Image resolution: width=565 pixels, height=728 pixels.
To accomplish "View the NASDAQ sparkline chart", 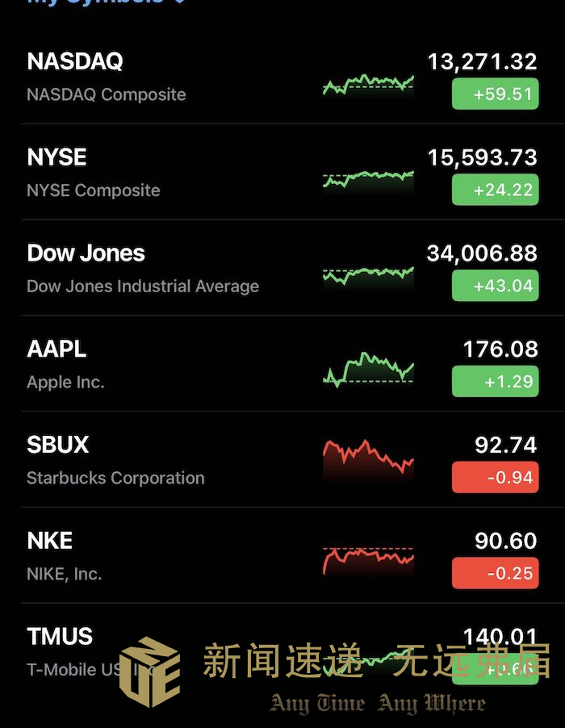I will click(x=368, y=85).
